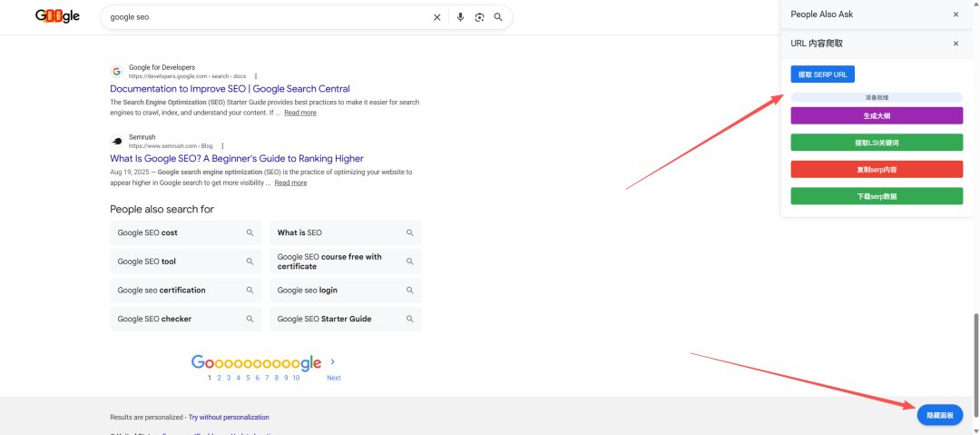Close the URL 内容爬取 panel
The width and height of the screenshot is (980, 435).
click(955, 44)
